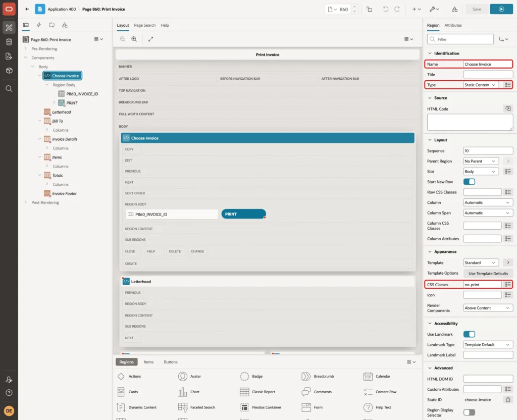This screenshot has width=517, height=420.
Task: Open Page Shared Components tree tab
Action: [65, 25]
